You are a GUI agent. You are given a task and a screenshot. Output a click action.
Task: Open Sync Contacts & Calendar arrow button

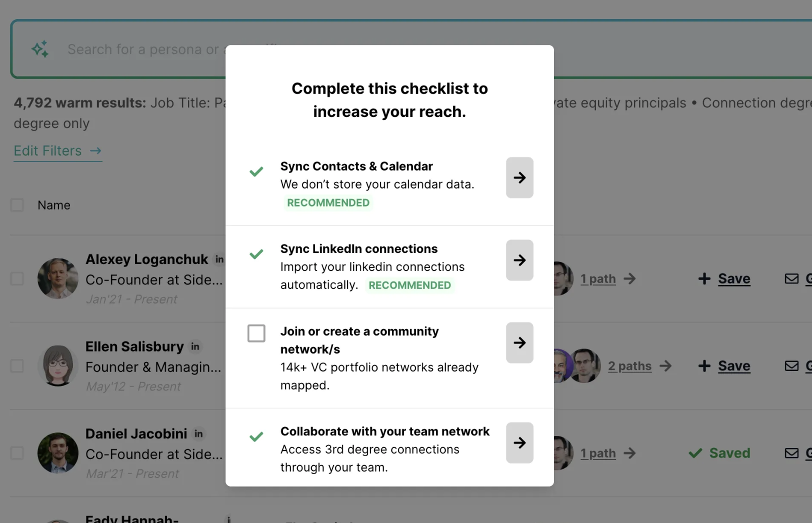[x=519, y=177]
